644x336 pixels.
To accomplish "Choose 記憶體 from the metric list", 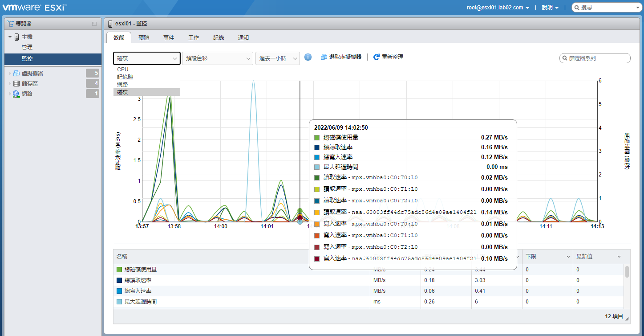I will tap(147, 77).
